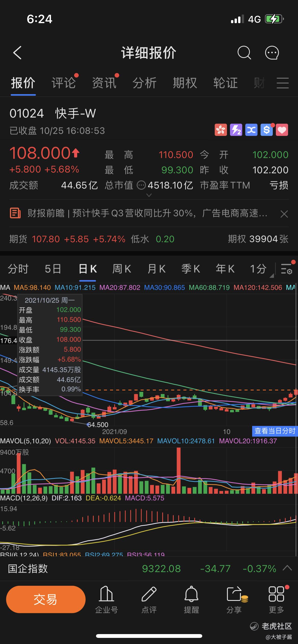Screen dimensions: 298x644
Task: Tap the 期权 39904张 link
Action: tap(258, 239)
